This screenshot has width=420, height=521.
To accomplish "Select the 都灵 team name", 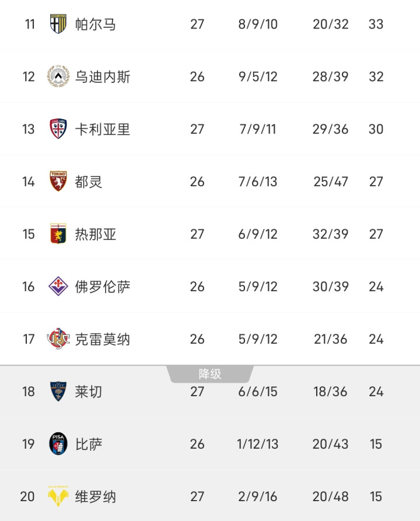I will pyautogui.click(x=89, y=181).
